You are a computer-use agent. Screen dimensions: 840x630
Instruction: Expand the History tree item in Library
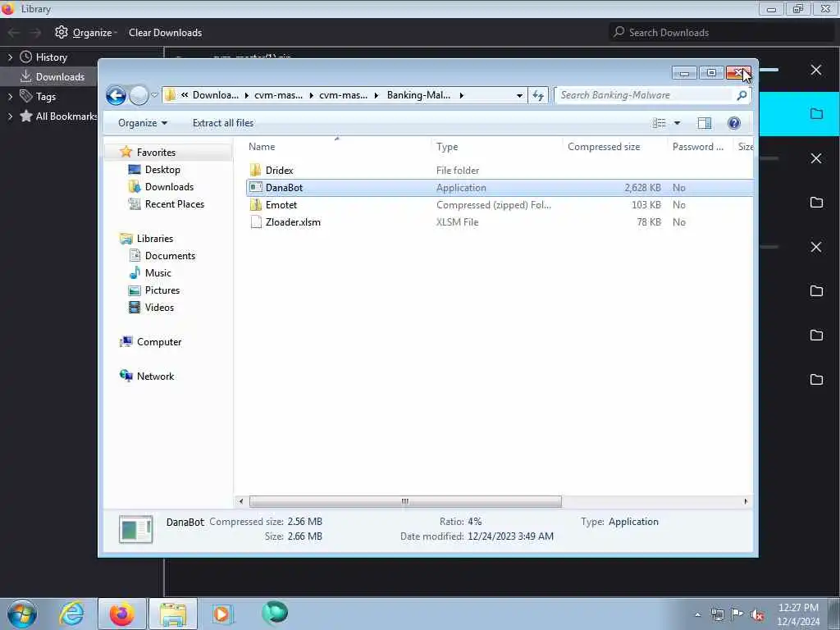pyautogui.click(x=10, y=57)
